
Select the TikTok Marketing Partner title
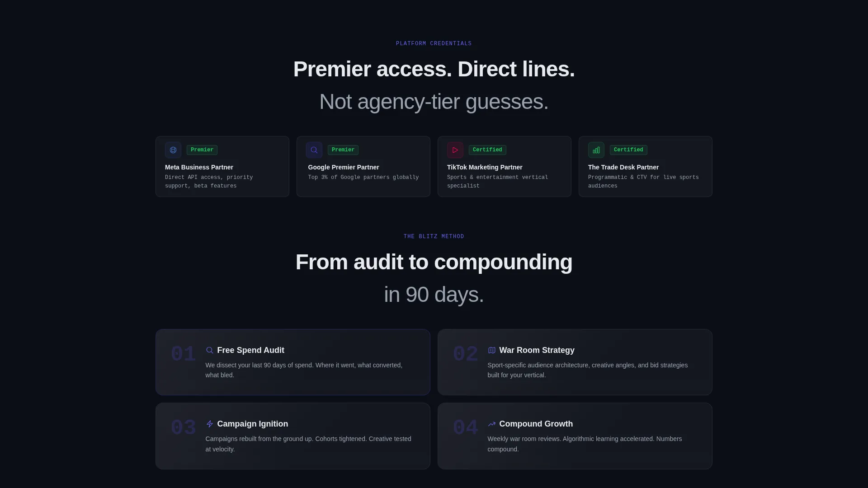pos(485,167)
